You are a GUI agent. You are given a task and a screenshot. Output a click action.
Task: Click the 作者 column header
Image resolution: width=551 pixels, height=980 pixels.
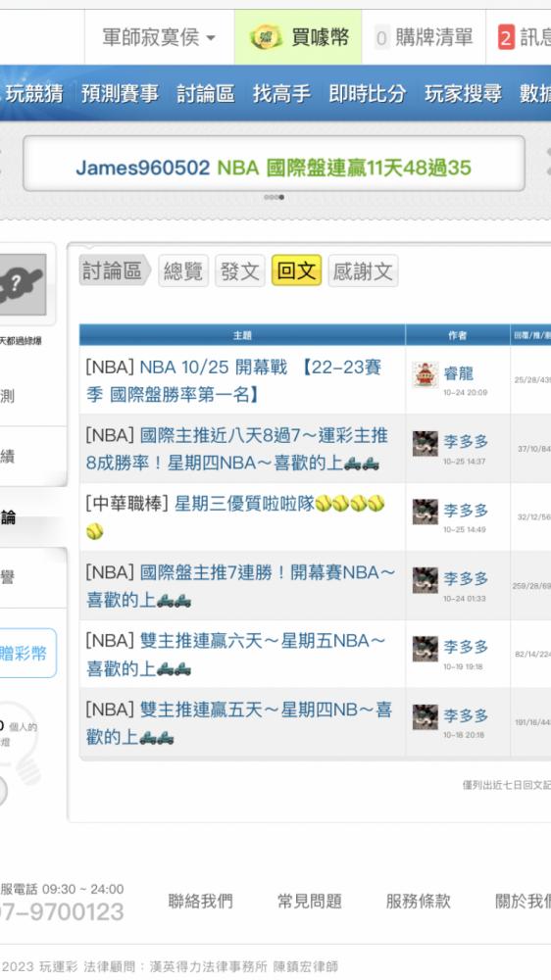click(457, 335)
